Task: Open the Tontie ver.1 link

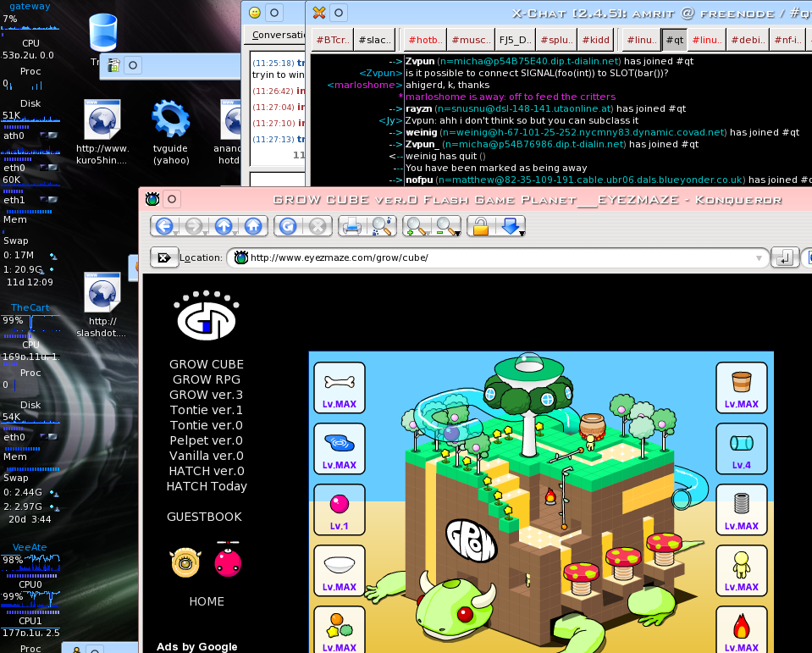Action: [x=206, y=410]
